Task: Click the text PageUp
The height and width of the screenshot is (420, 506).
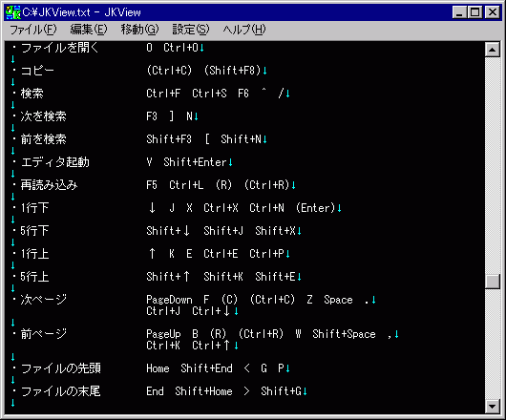Action: [x=163, y=334]
